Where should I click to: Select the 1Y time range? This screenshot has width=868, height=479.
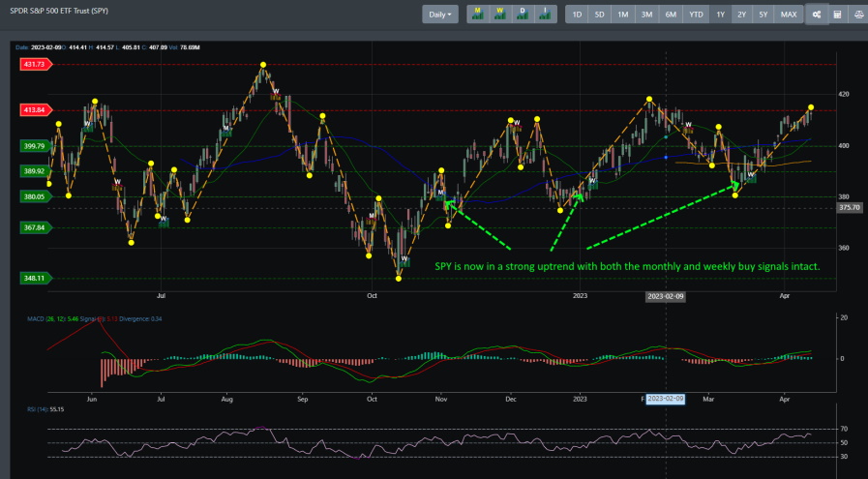coord(720,15)
